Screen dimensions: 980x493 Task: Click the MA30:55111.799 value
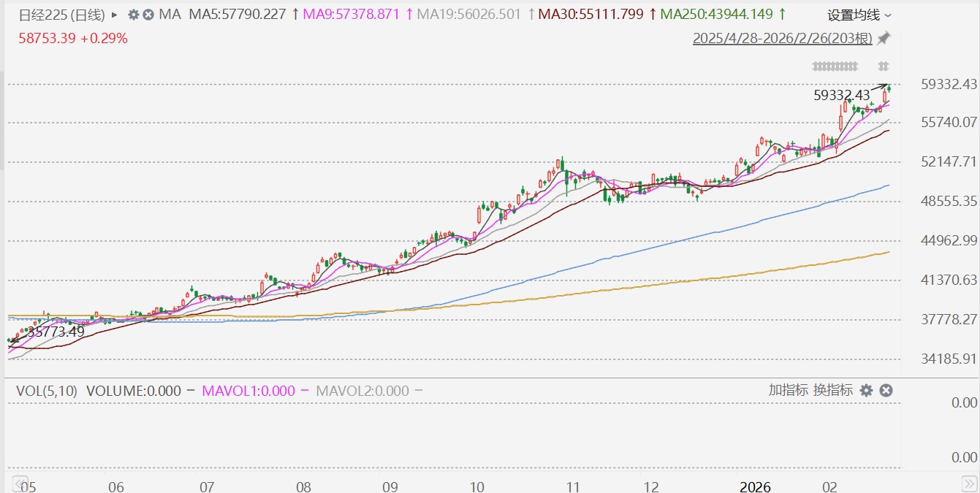pos(590,15)
